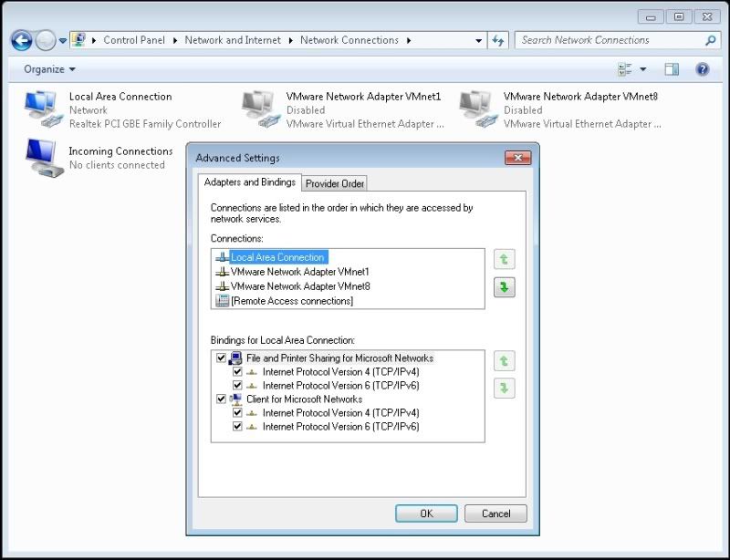The height and width of the screenshot is (560, 730).
Task: Click 'Realtek PCI GBE Family Controller' text
Action: pyautogui.click(x=145, y=124)
